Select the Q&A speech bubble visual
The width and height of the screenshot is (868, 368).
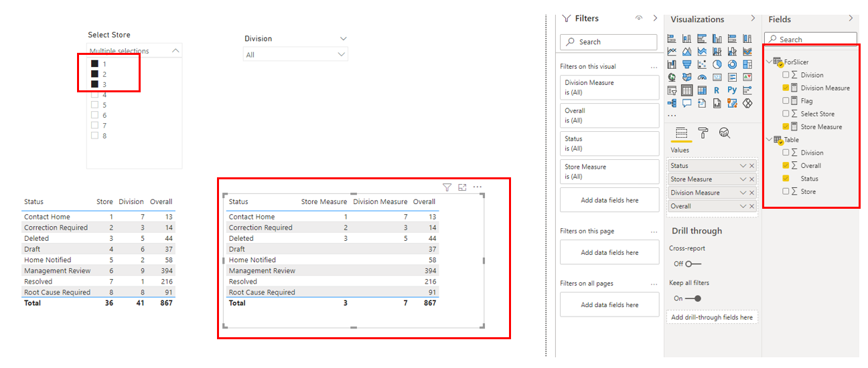click(686, 103)
